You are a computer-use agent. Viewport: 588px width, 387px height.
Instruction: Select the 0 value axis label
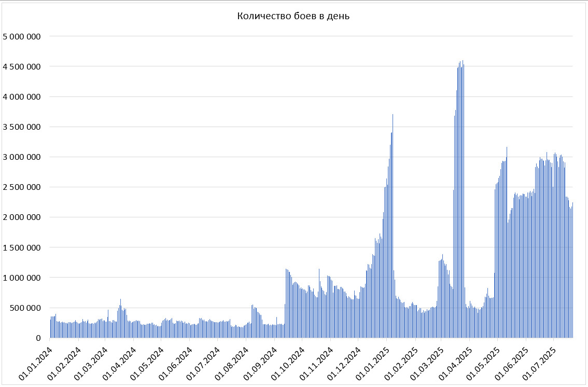pyautogui.click(x=38, y=338)
